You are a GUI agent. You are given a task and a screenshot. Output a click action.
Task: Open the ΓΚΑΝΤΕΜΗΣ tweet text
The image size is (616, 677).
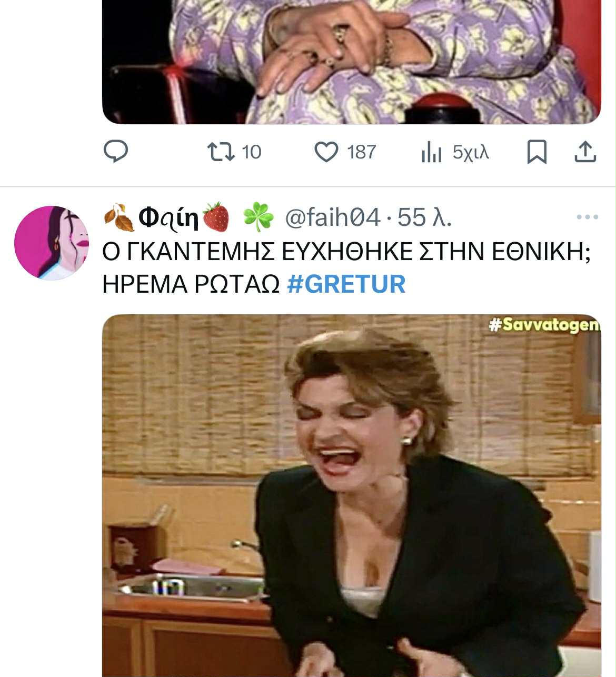346,268
